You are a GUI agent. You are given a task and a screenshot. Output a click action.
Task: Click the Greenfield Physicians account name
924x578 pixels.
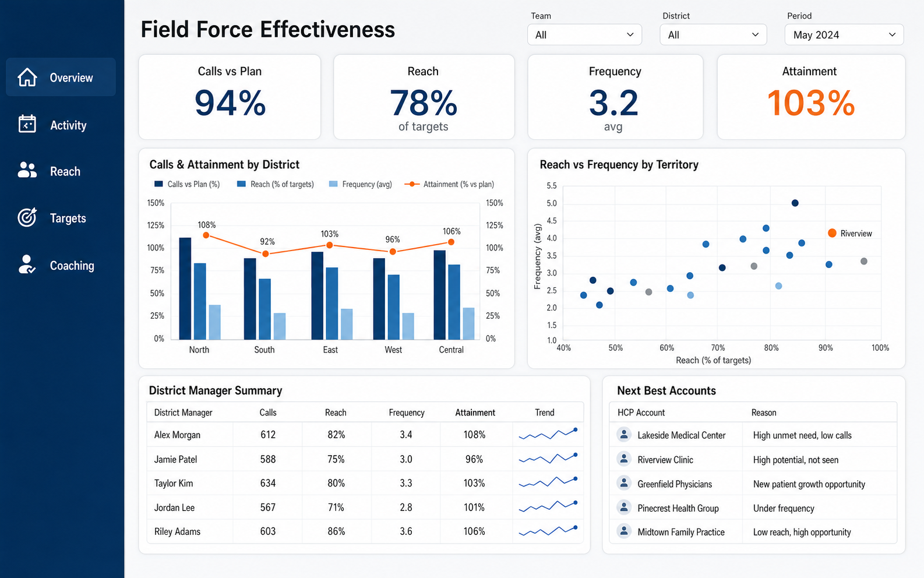pyautogui.click(x=675, y=484)
